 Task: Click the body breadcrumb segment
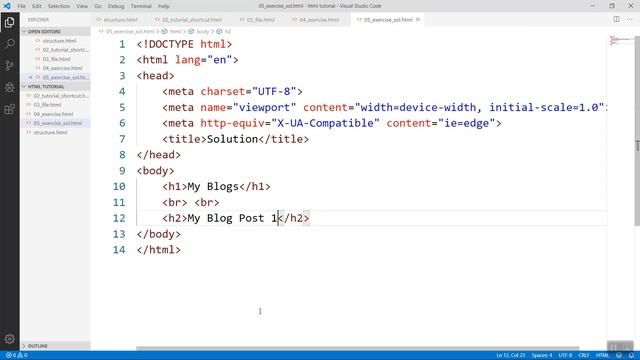202,31
